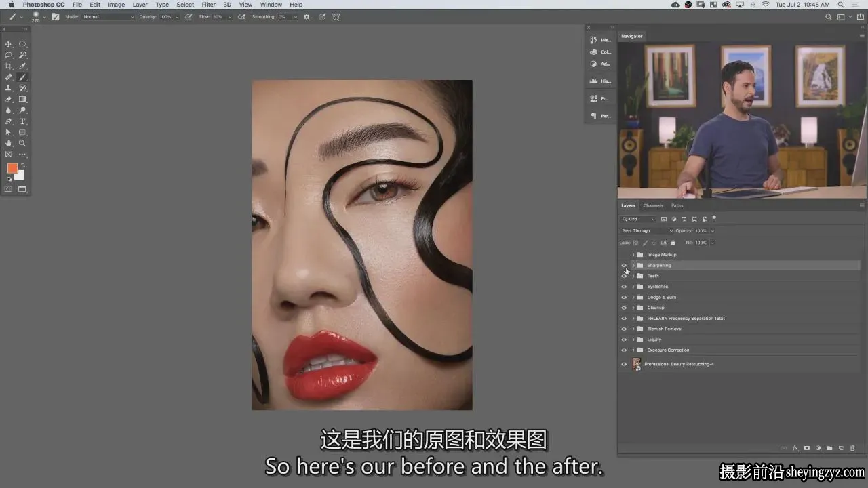Image resolution: width=868 pixels, height=488 pixels.
Task: Swap foreground and background colors
Action: pos(22,165)
